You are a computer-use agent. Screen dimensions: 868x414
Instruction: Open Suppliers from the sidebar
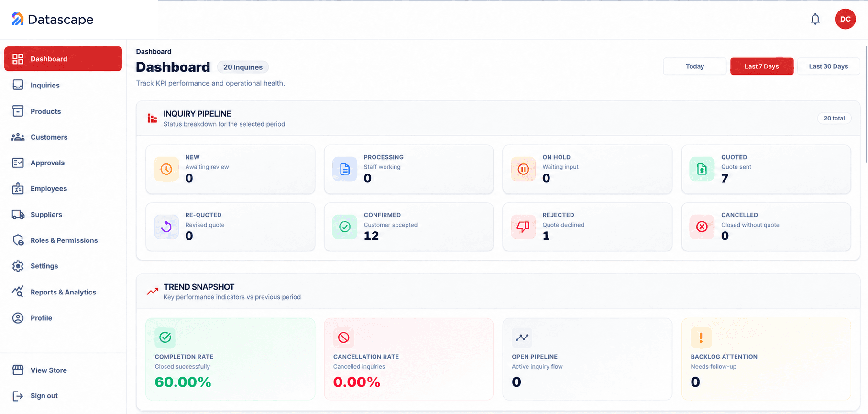pyautogui.click(x=63, y=215)
